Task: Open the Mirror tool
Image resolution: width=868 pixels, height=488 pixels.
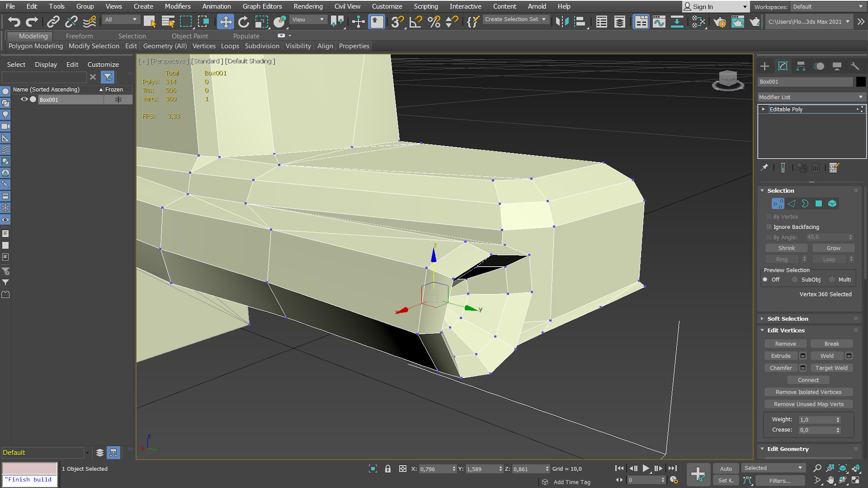Action: 562,22
